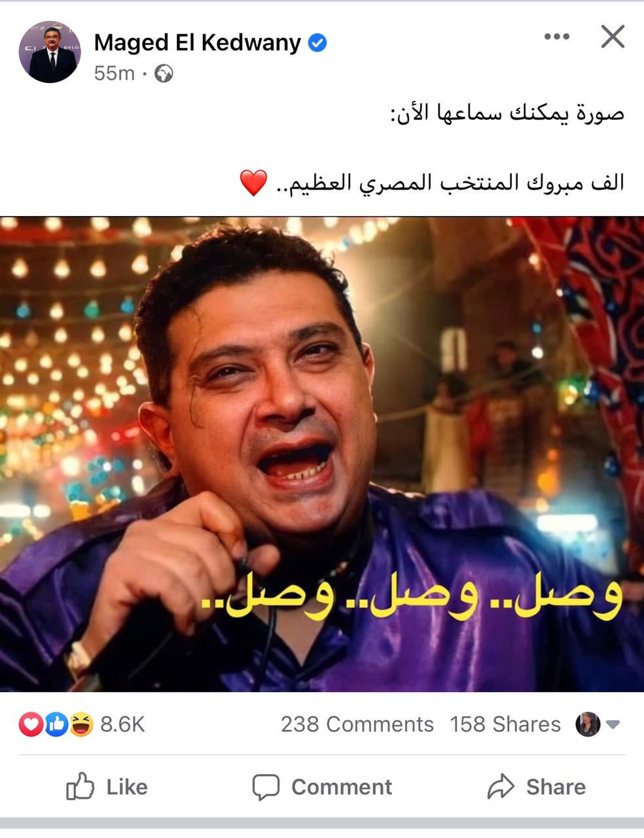This screenshot has height=838, width=644.
Task: Click the heart love reaction icon
Action: [31, 724]
